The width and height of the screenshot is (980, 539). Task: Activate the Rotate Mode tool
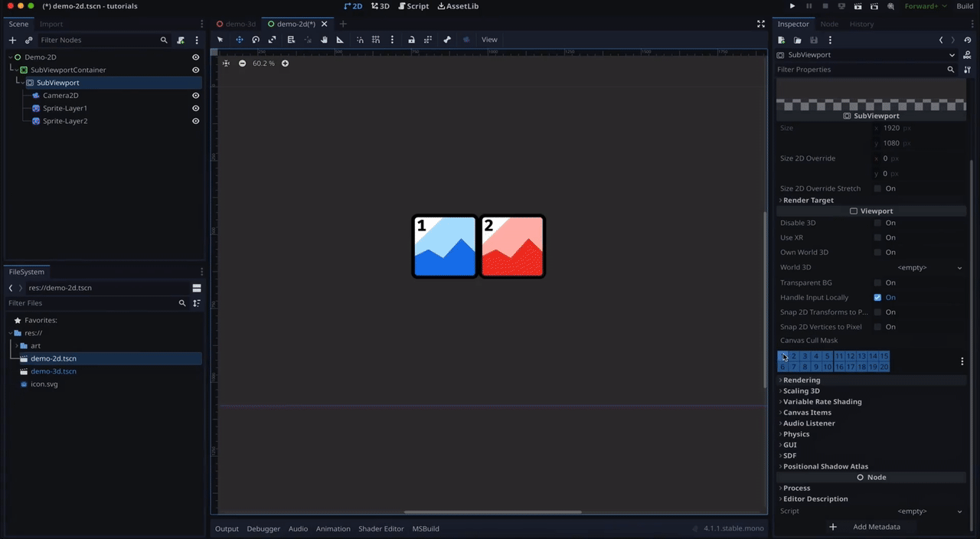click(x=256, y=40)
